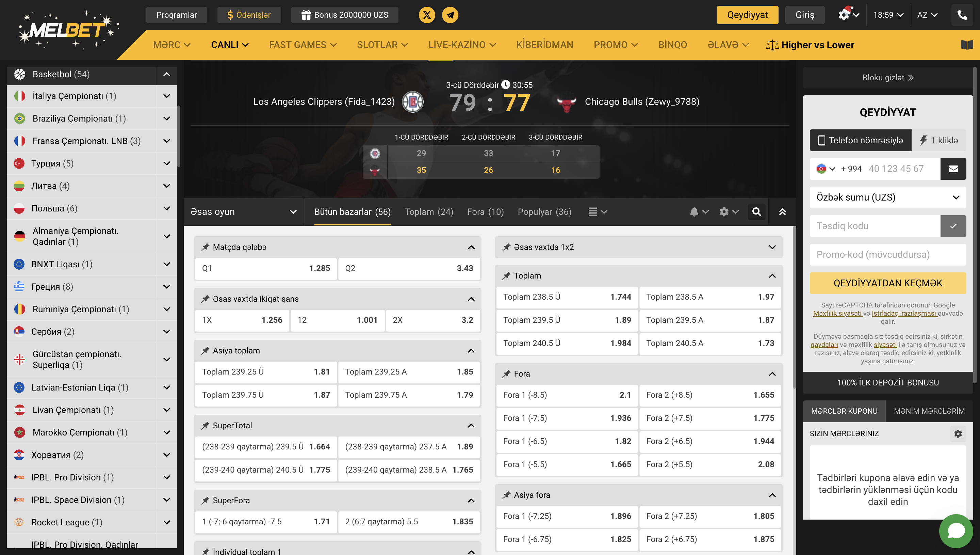Image resolution: width=980 pixels, height=555 pixels.
Task: Click the Qeydiyyat button
Action: pos(747,15)
